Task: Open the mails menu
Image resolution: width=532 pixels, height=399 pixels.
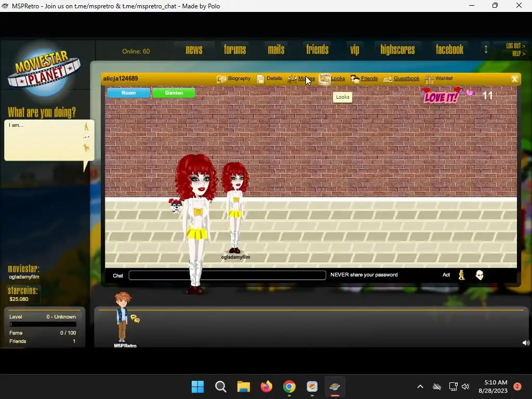Action: [276, 50]
